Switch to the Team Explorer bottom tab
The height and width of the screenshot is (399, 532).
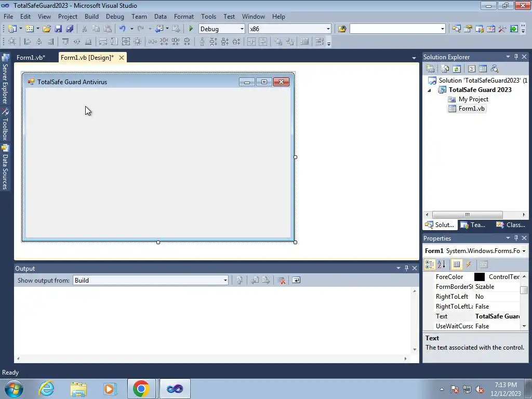click(473, 224)
